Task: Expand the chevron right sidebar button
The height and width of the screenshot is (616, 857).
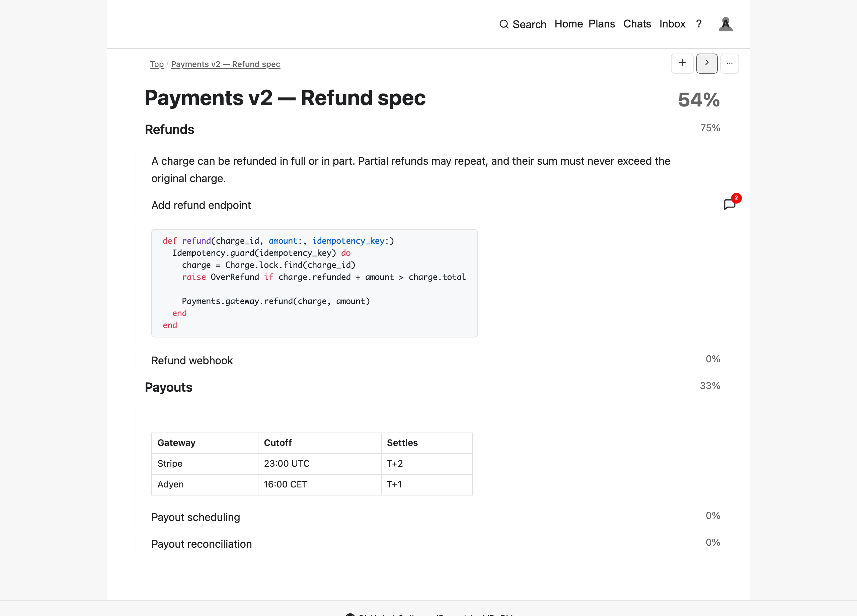Action: coord(707,63)
